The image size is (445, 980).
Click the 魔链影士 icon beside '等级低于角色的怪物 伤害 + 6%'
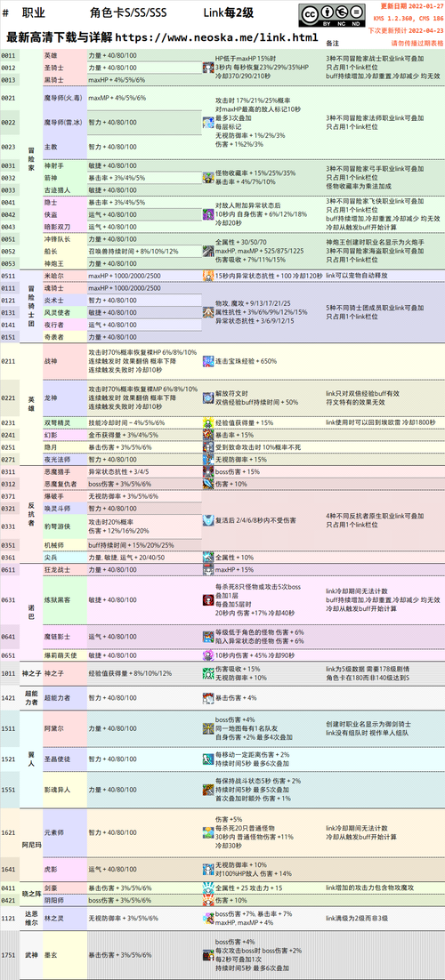click(207, 637)
